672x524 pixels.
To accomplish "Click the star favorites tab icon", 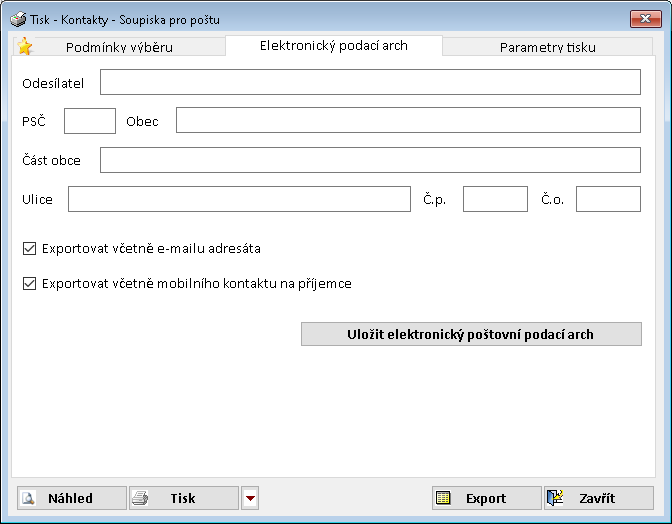I will click(25, 47).
